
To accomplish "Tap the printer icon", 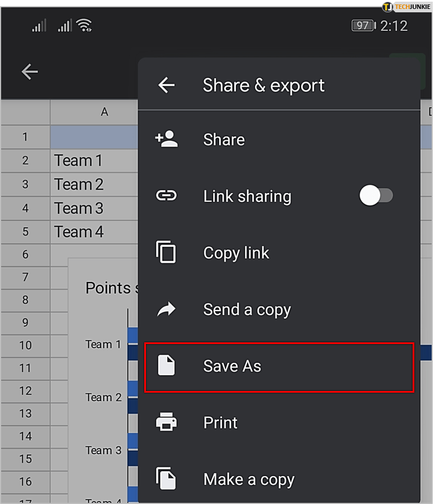I will (x=166, y=422).
